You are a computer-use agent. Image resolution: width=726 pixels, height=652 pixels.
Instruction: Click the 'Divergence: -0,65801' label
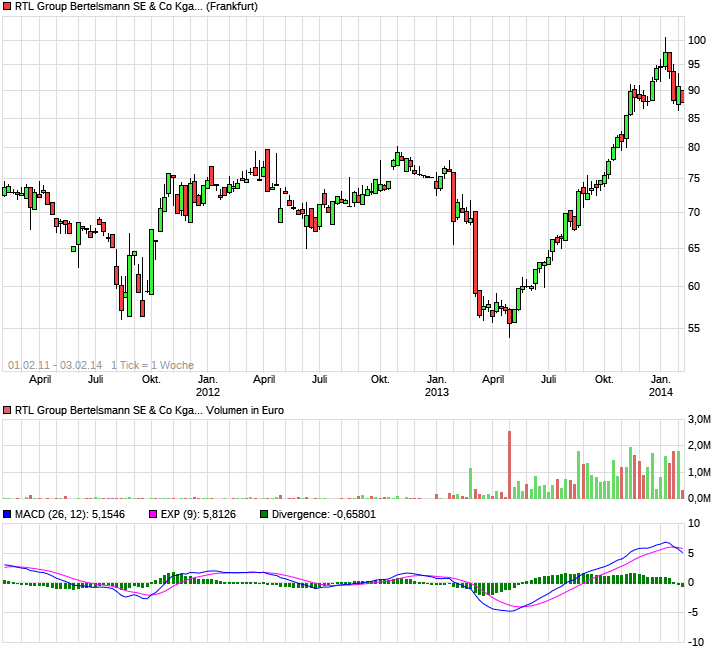tap(324, 514)
